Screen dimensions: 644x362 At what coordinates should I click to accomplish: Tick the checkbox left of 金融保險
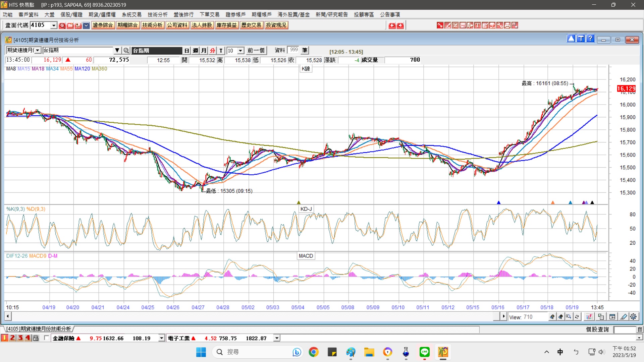[47, 338]
